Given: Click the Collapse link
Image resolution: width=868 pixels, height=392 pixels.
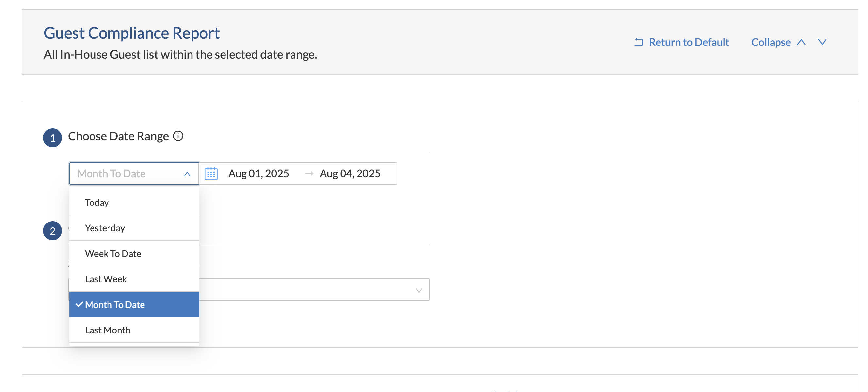Looking at the screenshot, I should click(770, 42).
